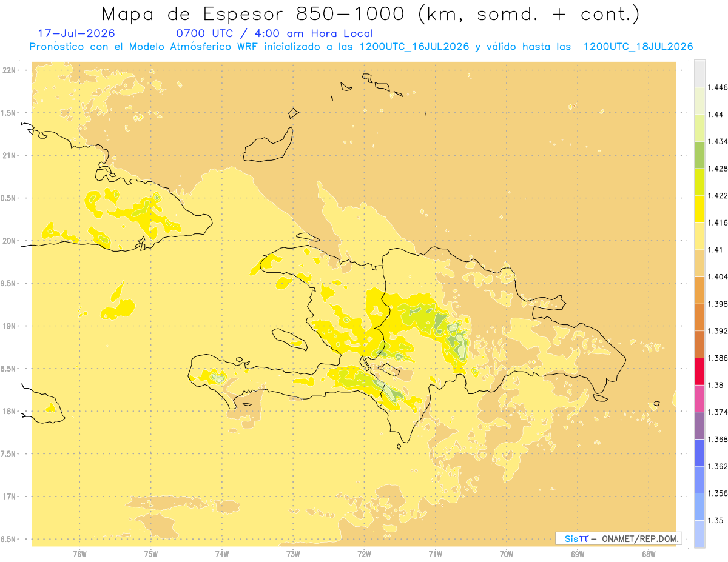Click the '1.428' color scale value

718,169
